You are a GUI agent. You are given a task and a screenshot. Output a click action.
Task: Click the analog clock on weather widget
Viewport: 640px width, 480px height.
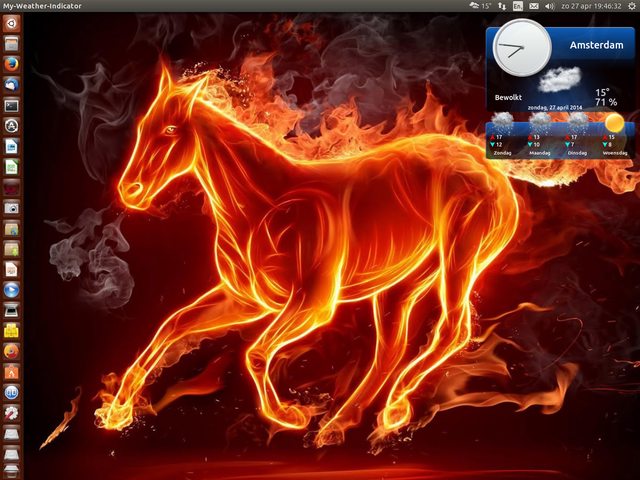522,48
